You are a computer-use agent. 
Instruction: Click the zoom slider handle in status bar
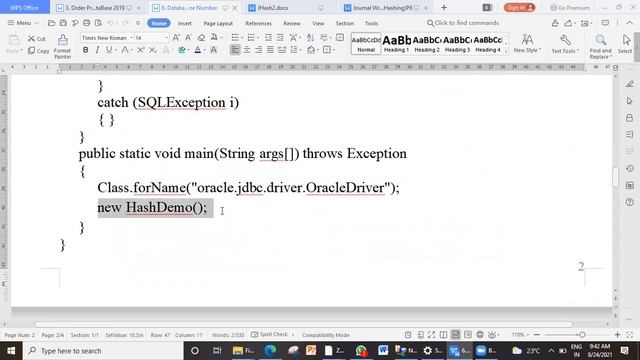pos(582,335)
